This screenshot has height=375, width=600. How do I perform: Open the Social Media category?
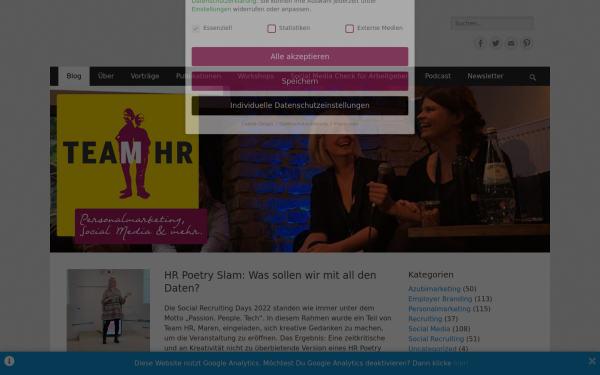(429, 329)
